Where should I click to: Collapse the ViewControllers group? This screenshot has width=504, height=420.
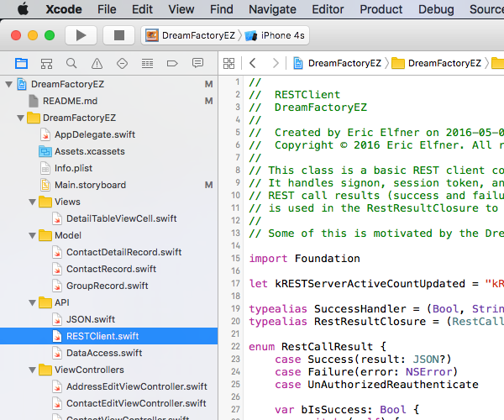tap(32, 370)
